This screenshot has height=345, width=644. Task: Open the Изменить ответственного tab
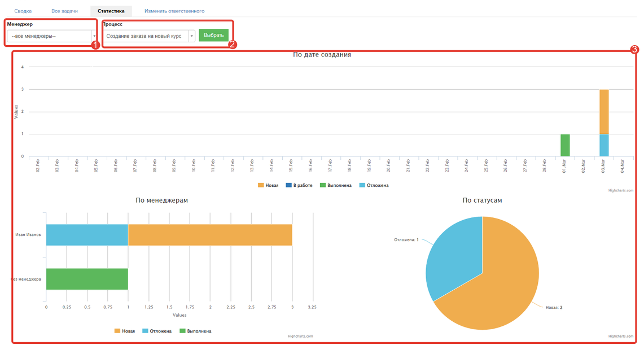pyautogui.click(x=174, y=11)
